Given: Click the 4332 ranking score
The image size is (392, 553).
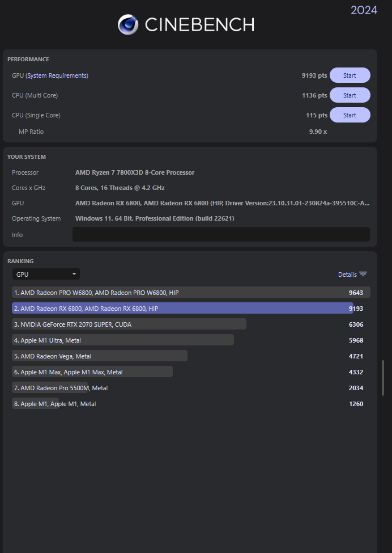Looking at the screenshot, I should pyautogui.click(x=356, y=372).
